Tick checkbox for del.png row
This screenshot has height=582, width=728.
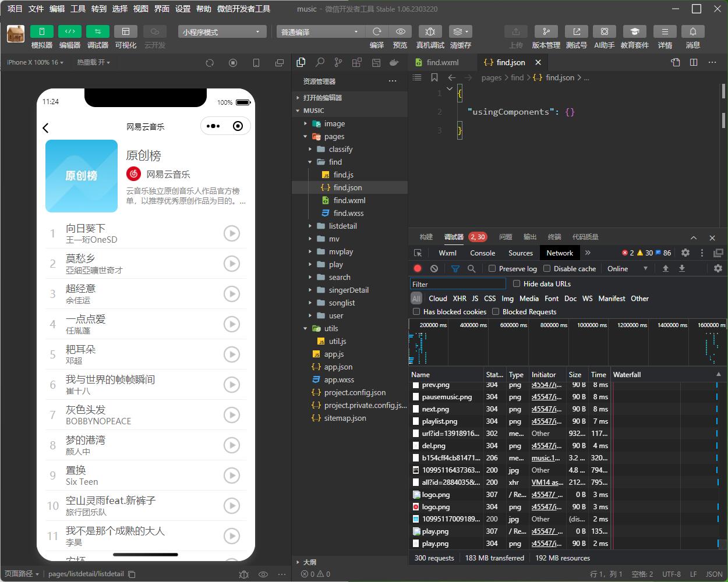pyautogui.click(x=416, y=446)
